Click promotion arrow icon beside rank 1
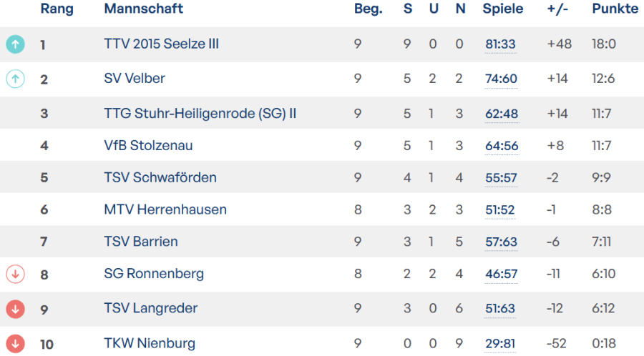The width and height of the screenshot is (644, 356). pos(15,44)
